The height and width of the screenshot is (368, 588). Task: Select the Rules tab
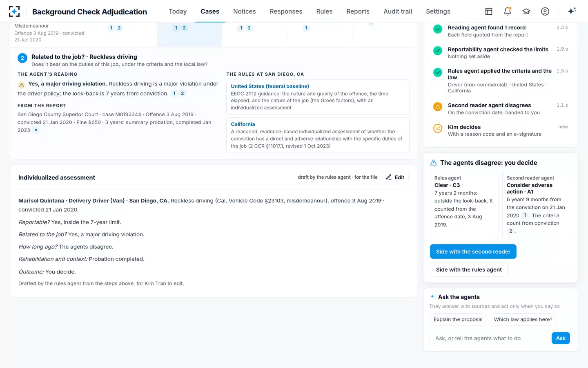click(324, 11)
